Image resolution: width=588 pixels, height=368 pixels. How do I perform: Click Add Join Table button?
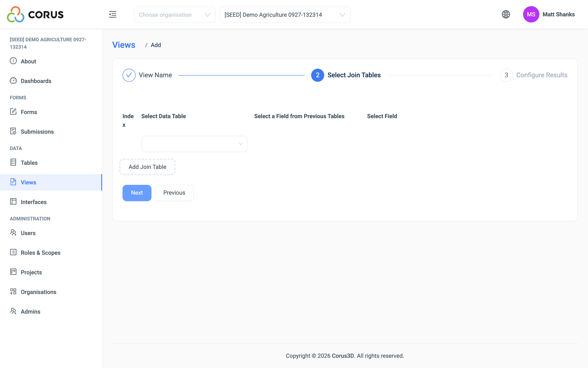147,167
